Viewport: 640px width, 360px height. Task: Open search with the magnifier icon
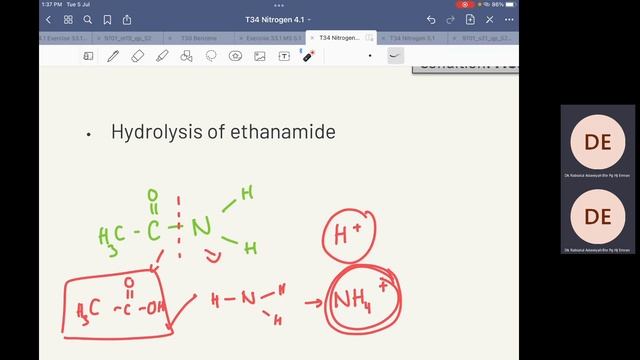point(87,20)
